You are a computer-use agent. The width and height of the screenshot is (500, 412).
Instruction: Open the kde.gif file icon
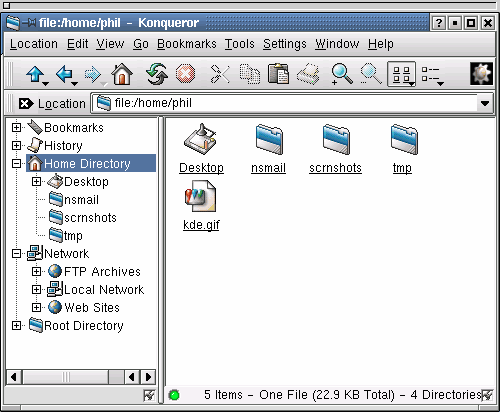point(201,197)
